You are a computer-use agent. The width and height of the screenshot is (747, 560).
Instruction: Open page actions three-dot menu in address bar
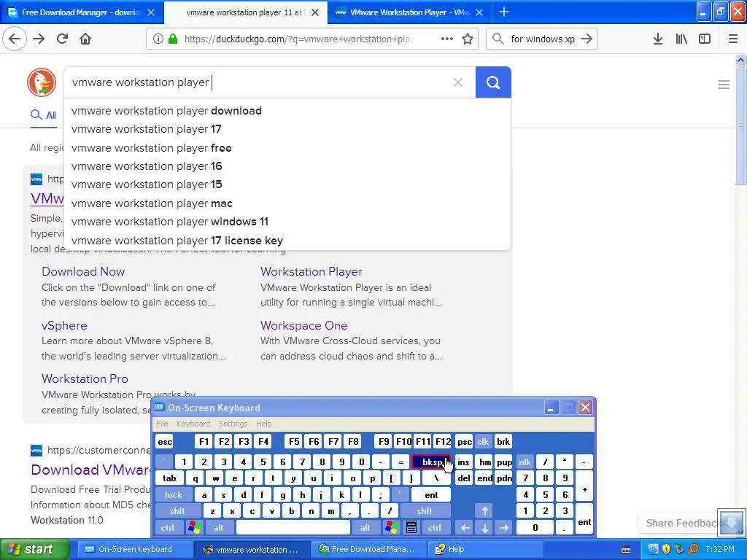[447, 39]
